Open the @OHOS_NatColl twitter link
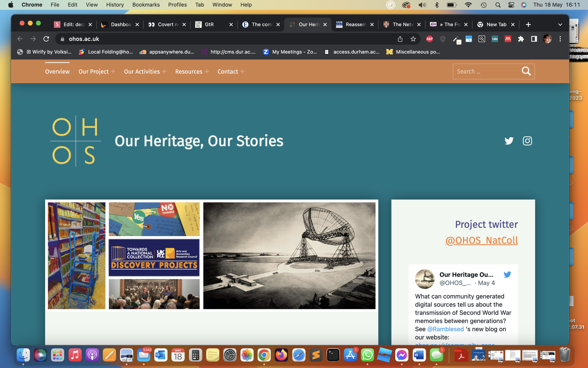 point(481,240)
